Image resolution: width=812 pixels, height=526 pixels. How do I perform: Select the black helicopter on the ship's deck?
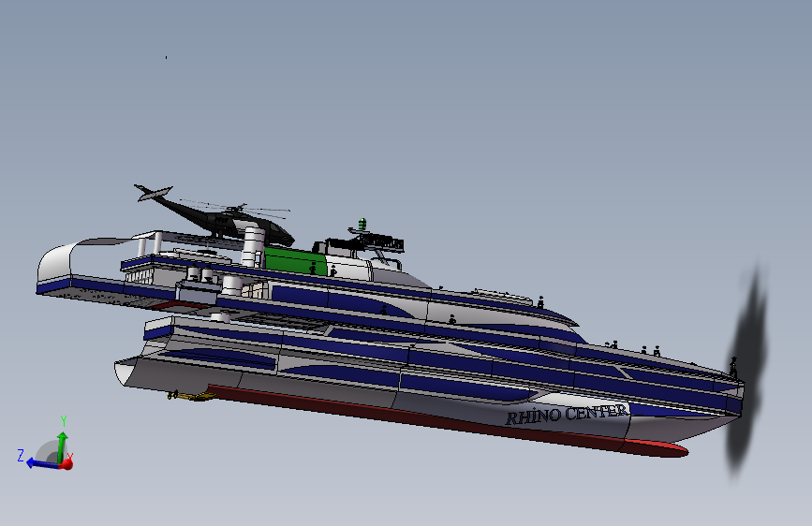[214, 217]
